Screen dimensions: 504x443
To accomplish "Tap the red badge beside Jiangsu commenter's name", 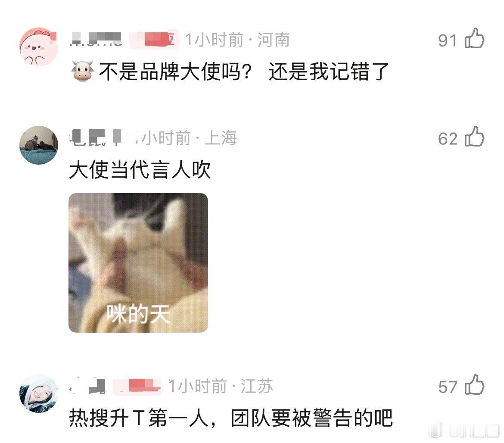I will point(137,387).
